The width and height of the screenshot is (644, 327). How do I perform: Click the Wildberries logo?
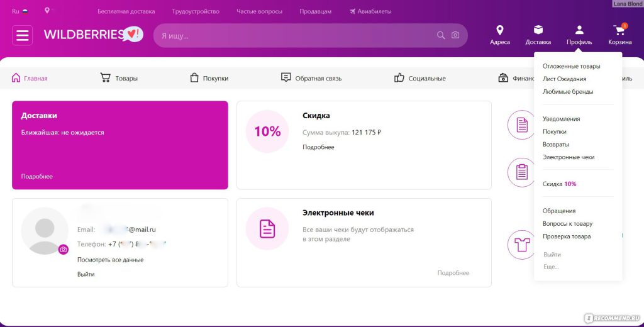click(94, 35)
